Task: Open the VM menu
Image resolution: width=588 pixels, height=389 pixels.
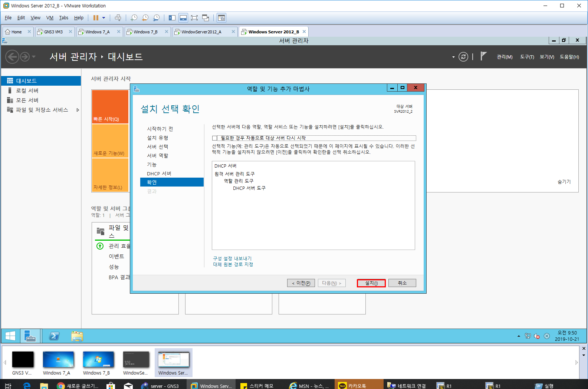Action: pos(50,18)
